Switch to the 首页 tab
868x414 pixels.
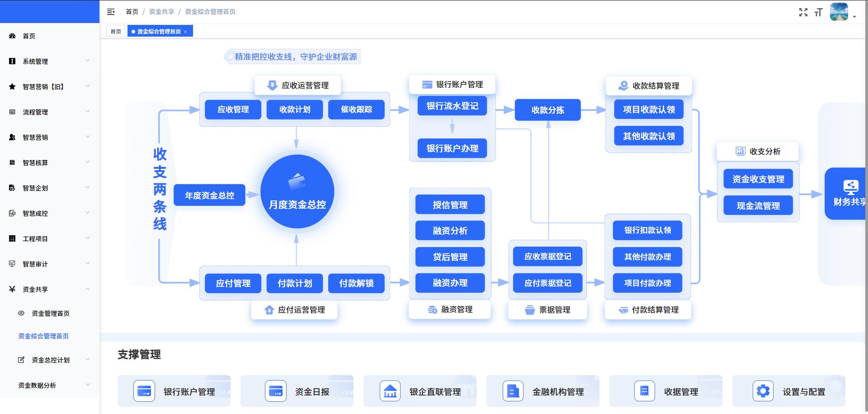click(116, 31)
